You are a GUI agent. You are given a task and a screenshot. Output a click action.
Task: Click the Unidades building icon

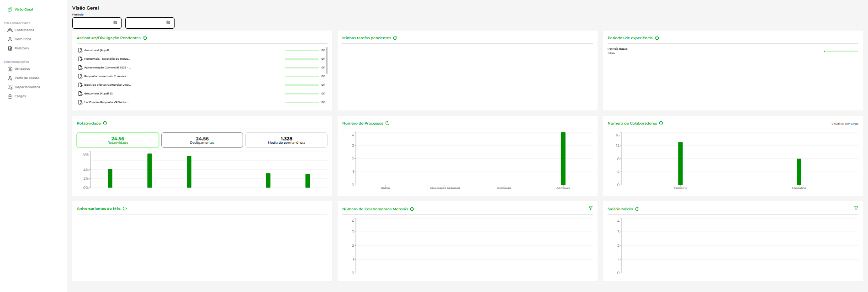tap(10, 69)
